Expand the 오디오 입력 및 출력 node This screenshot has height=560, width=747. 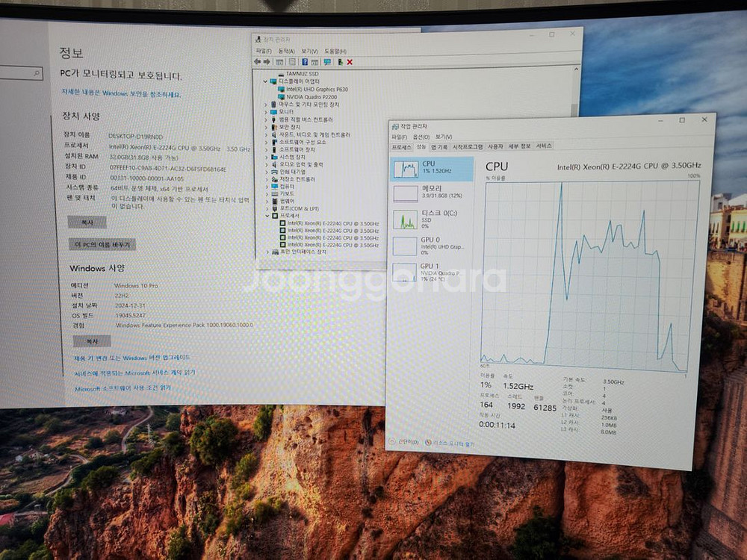click(267, 164)
